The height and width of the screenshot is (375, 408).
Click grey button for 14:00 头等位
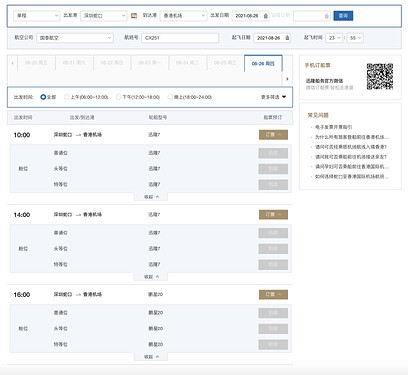[x=273, y=249]
